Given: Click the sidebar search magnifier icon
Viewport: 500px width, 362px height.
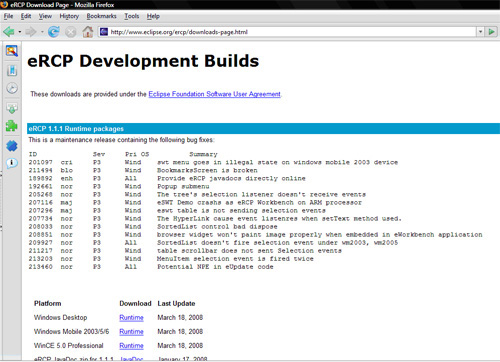Looking at the screenshot, I should click(12, 51).
